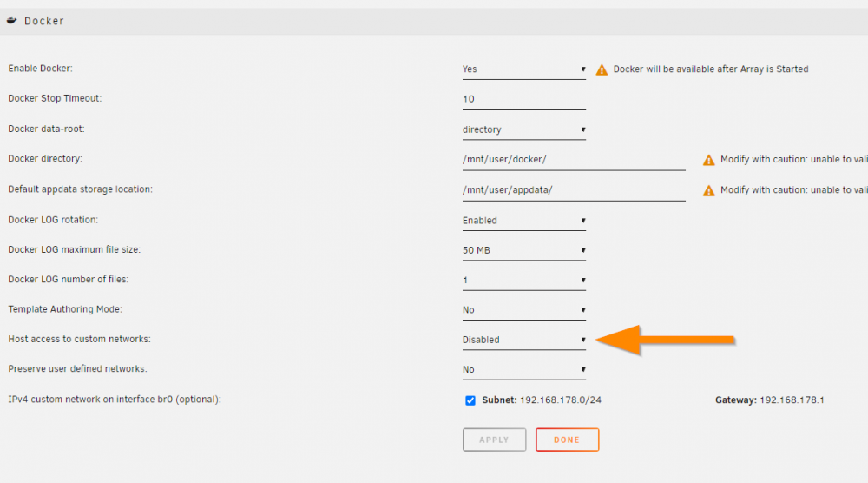The image size is (868, 483).
Task: Click the 'Docker LOG rotation:' label
Action: point(53,220)
